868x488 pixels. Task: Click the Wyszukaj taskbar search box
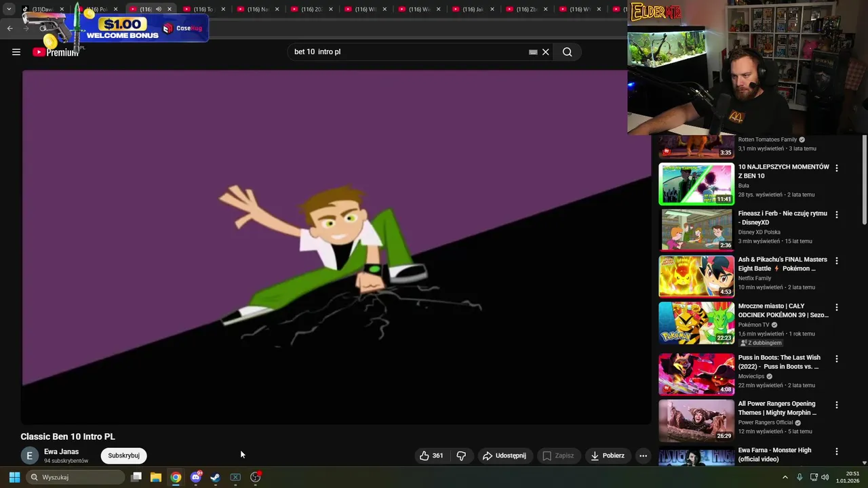click(x=76, y=477)
